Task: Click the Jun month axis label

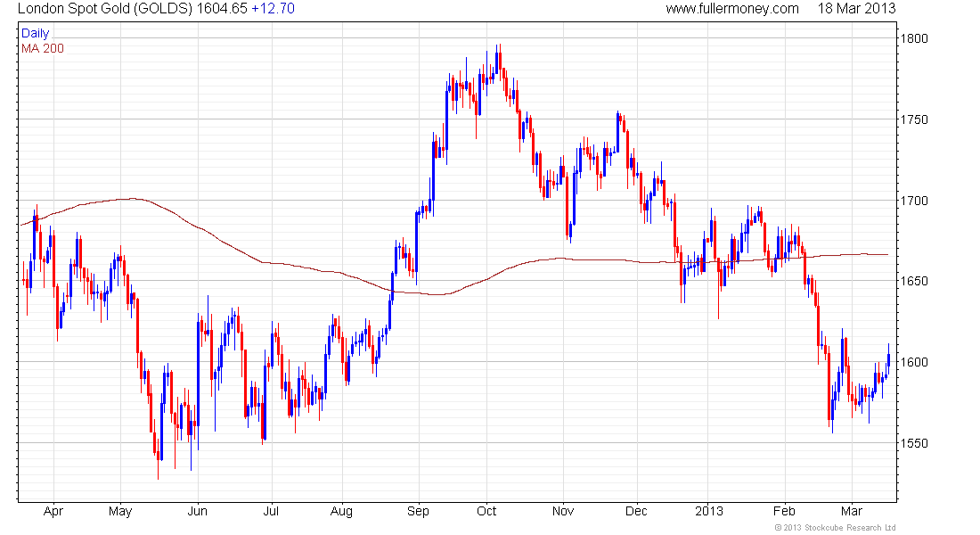Action: click(198, 511)
